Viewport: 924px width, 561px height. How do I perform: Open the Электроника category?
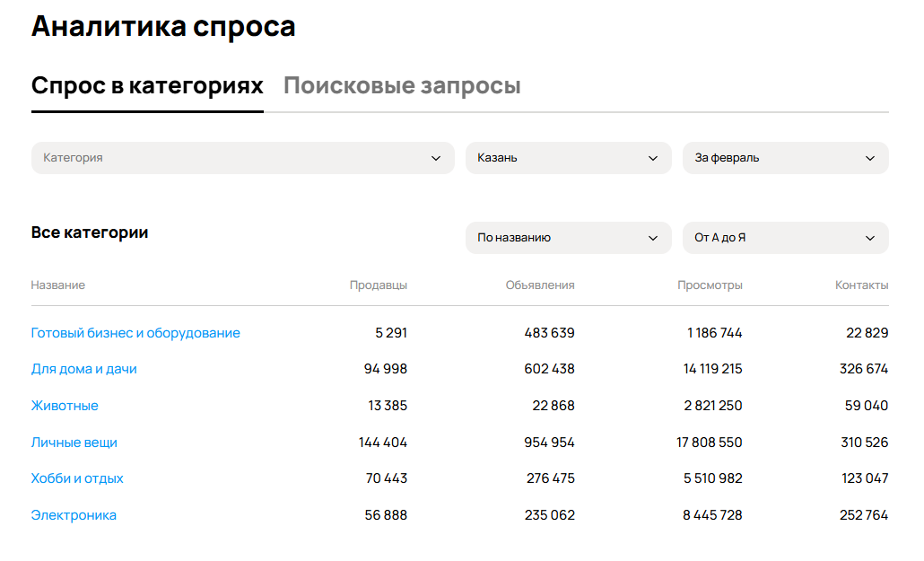pos(74,514)
